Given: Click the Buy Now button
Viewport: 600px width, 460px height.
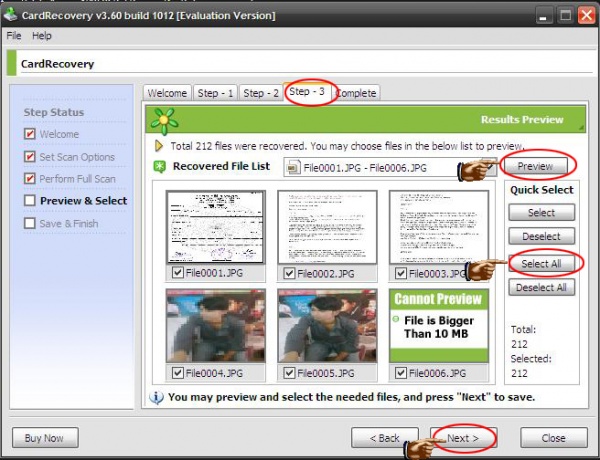Looking at the screenshot, I should pyautogui.click(x=45, y=438).
